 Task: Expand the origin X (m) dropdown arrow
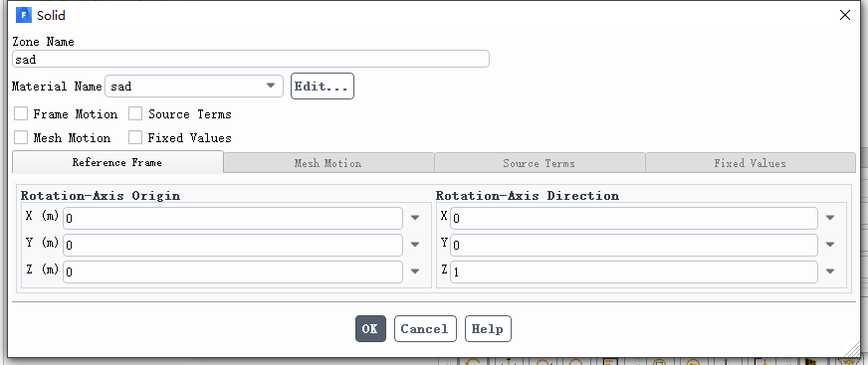coord(415,218)
